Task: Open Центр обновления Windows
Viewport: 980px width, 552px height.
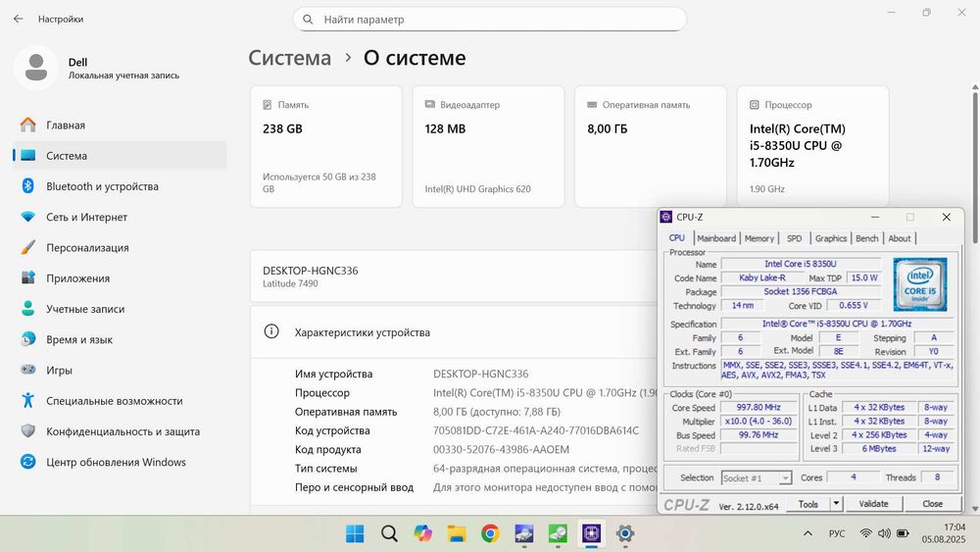Action: click(x=119, y=462)
